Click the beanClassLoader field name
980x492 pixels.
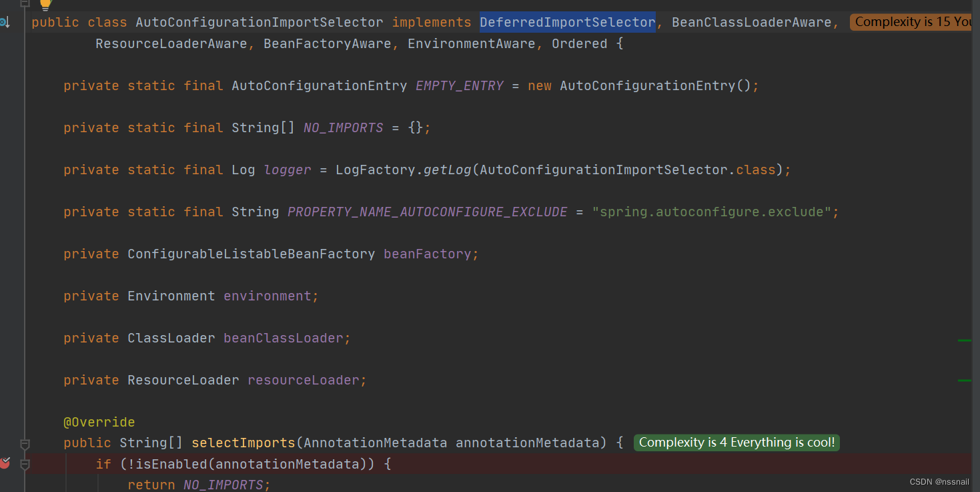(284, 338)
